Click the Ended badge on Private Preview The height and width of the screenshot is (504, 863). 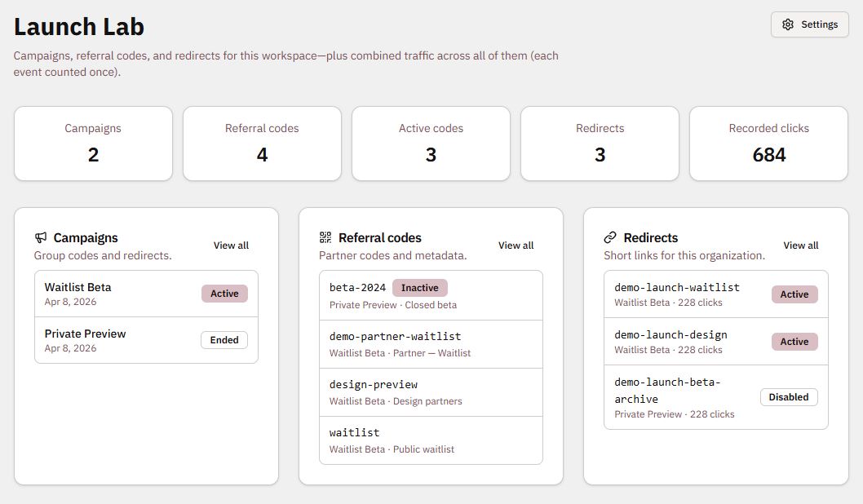[224, 340]
